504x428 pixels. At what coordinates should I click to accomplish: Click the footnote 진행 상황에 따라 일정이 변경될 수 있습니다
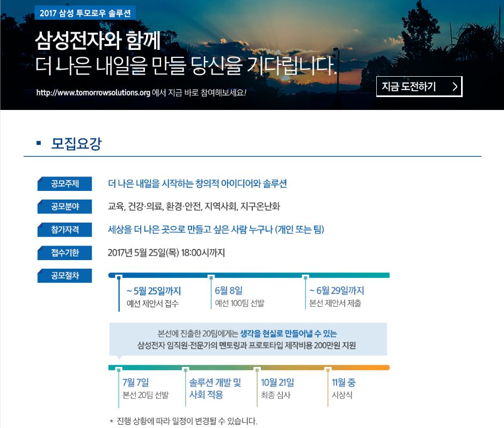click(187, 421)
